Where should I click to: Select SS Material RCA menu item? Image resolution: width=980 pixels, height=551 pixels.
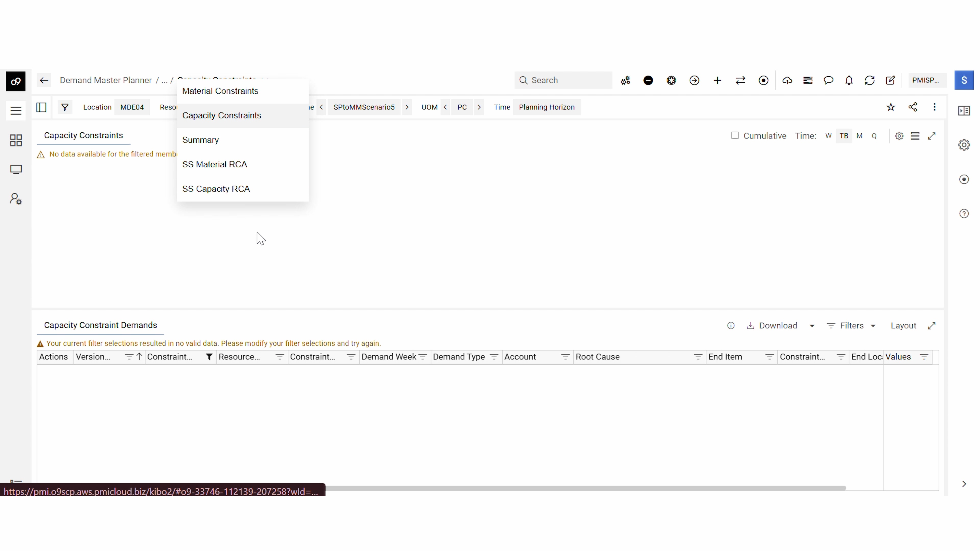pos(243,164)
